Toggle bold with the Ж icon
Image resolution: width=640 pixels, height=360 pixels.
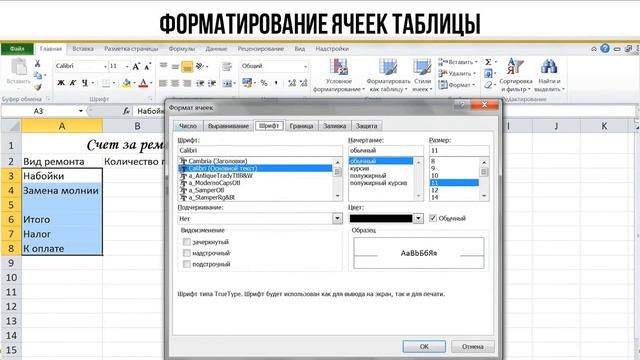[x=61, y=83]
